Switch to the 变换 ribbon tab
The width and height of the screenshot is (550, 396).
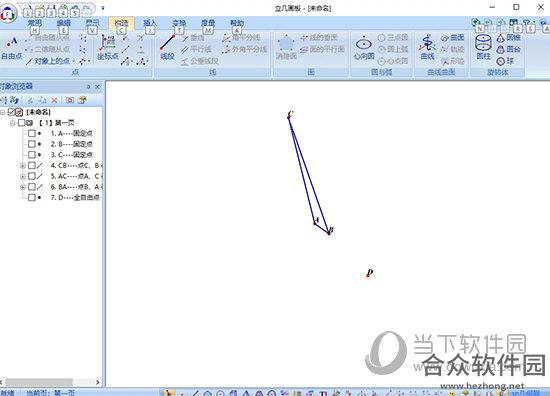[x=179, y=23]
